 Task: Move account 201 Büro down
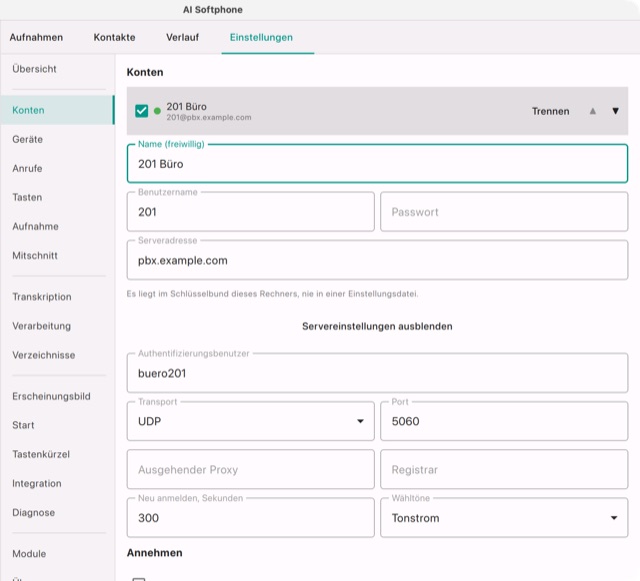616,111
